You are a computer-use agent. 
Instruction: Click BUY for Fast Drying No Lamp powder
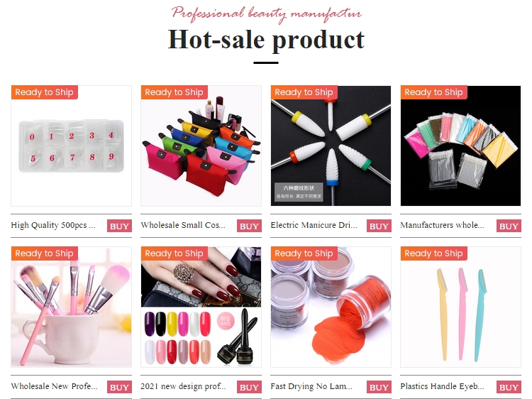pos(379,387)
